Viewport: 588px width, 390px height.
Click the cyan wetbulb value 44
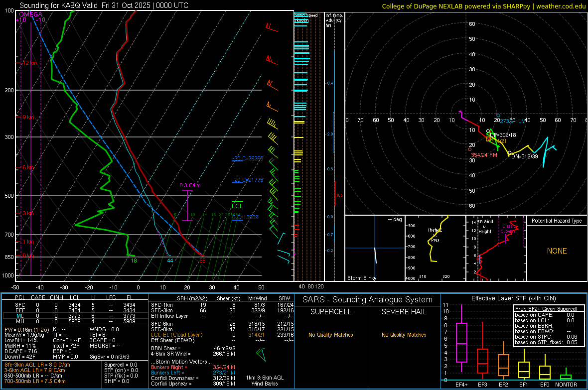(170, 260)
